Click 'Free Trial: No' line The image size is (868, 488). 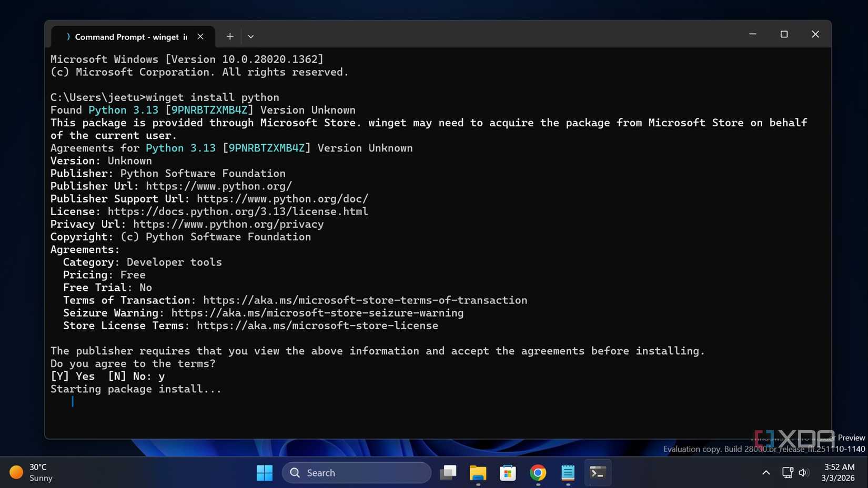coord(107,288)
